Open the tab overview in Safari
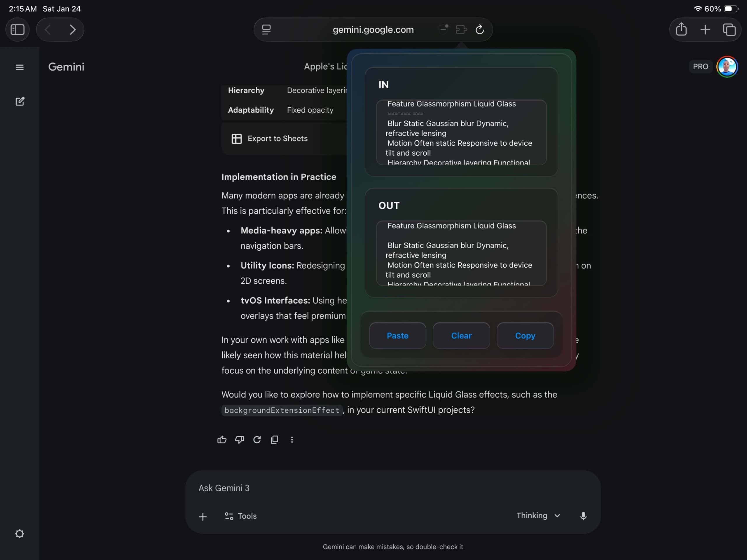Image resolution: width=747 pixels, height=560 pixels. pyautogui.click(x=729, y=30)
